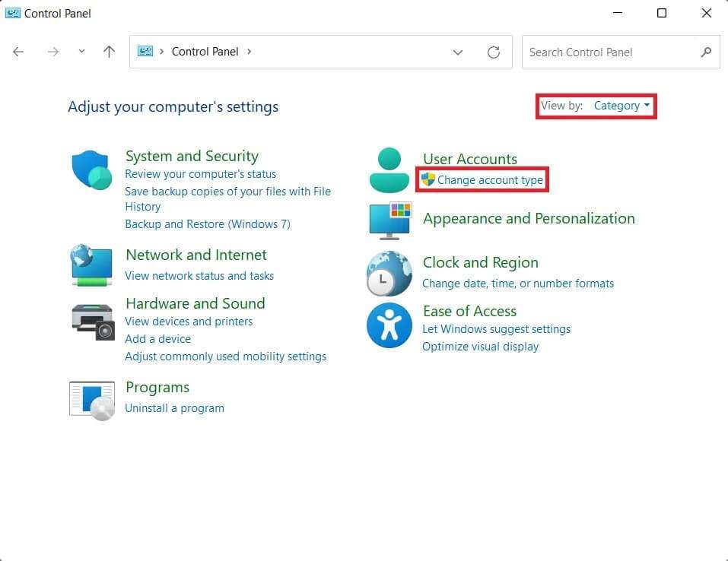Image resolution: width=728 pixels, height=561 pixels.
Task: Click Change account type link
Action: pos(490,180)
